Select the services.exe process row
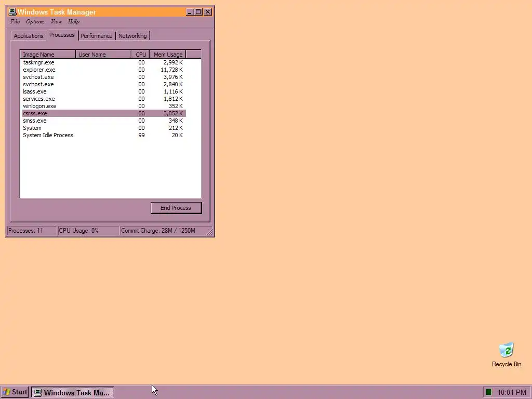The image size is (532, 399). click(104, 99)
